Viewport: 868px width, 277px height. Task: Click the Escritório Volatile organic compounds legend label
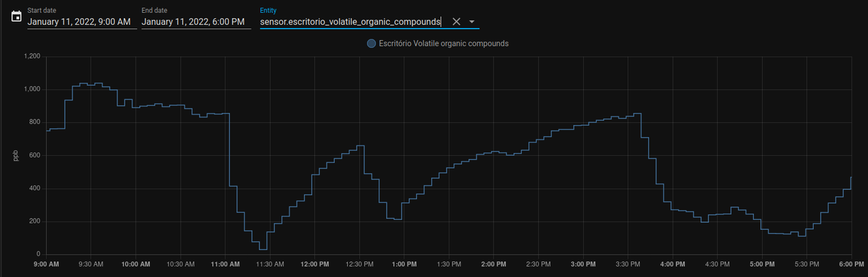coord(443,43)
